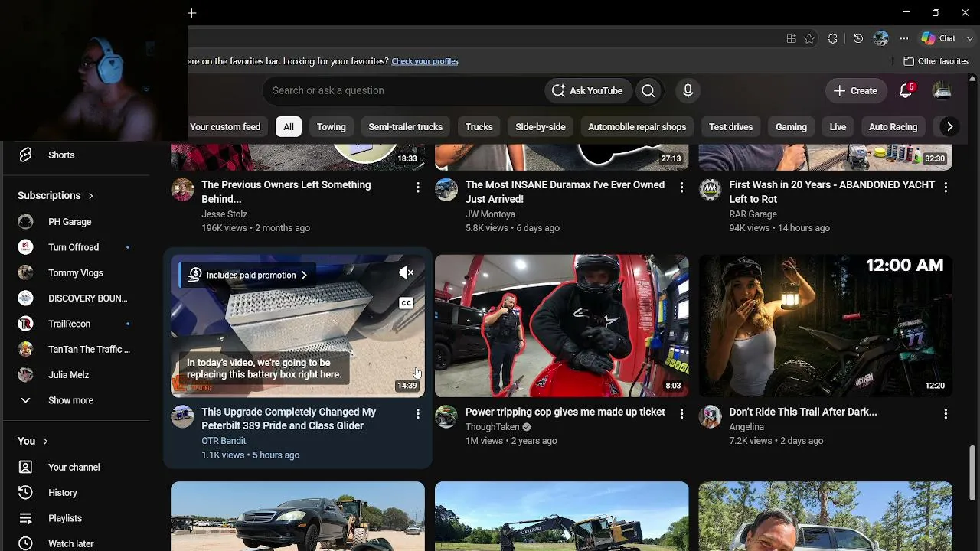
Task: Toggle captions on the Peterbilt video preview
Action: (407, 303)
